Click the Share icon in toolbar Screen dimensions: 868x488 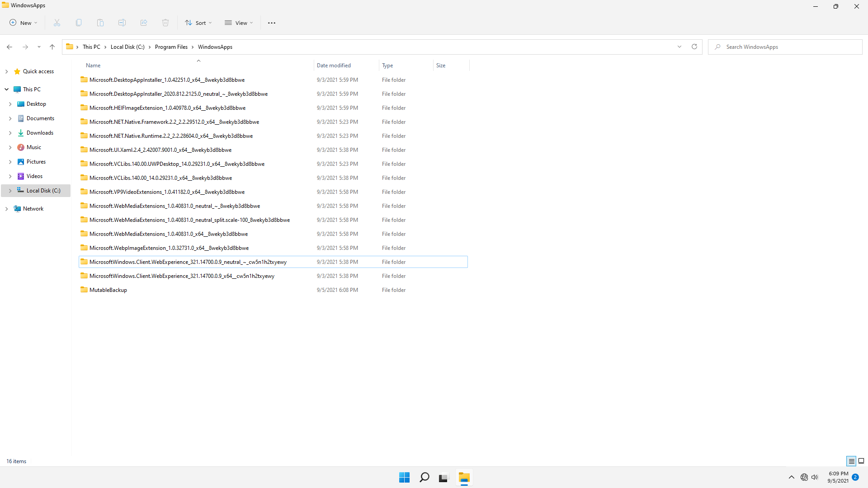point(144,23)
